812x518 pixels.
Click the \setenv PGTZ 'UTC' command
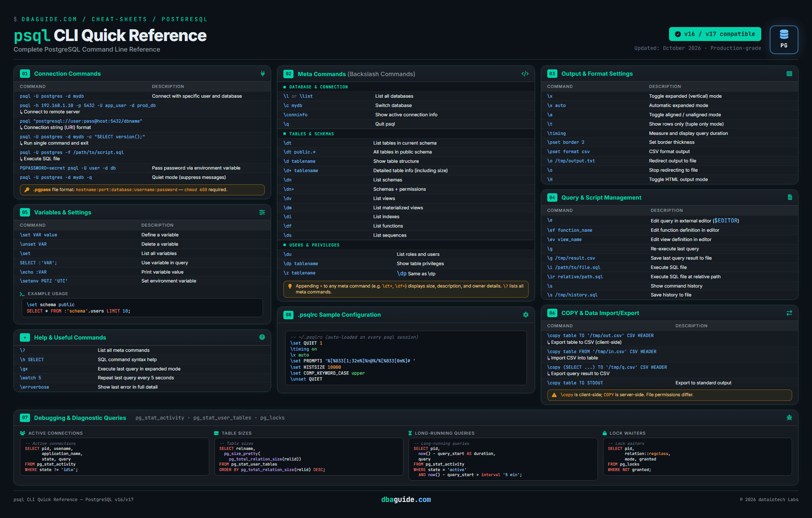(x=44, y=281)
